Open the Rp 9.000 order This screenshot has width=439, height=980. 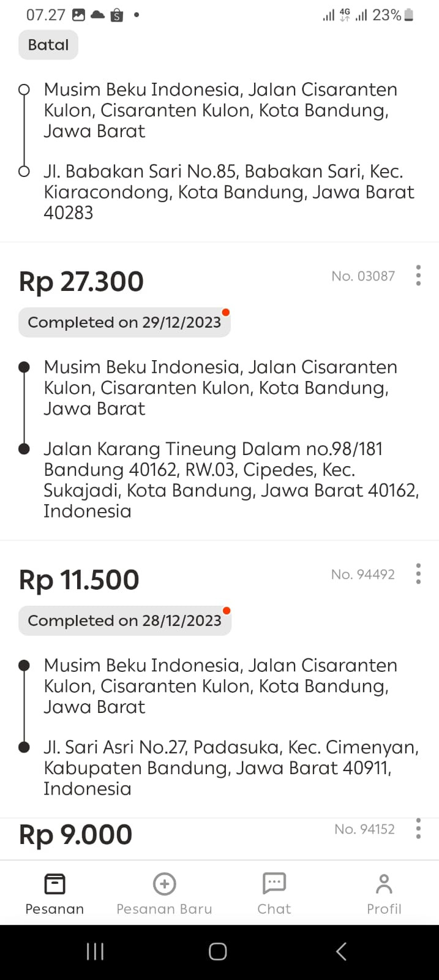pos(75,835)
